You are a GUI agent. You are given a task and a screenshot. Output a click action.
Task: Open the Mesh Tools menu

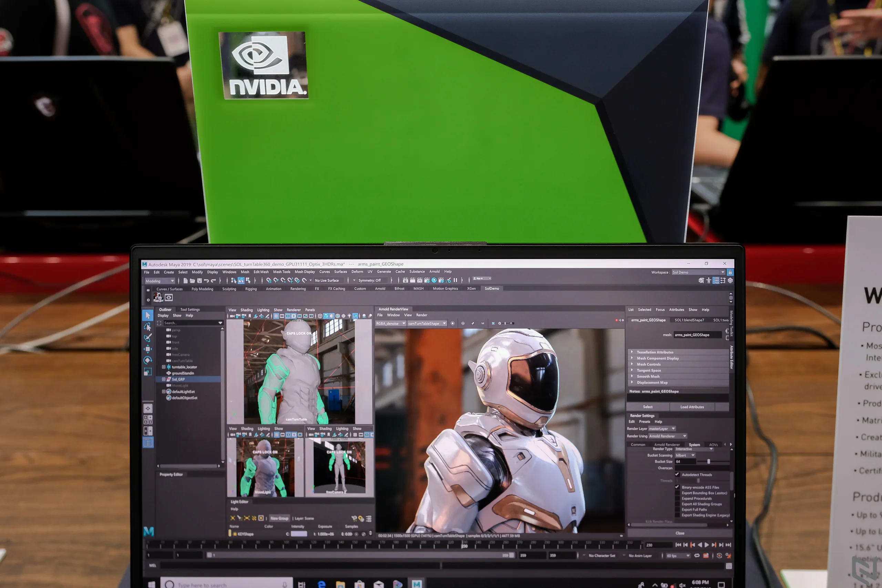pyautogui.click(x=281, y=272)
